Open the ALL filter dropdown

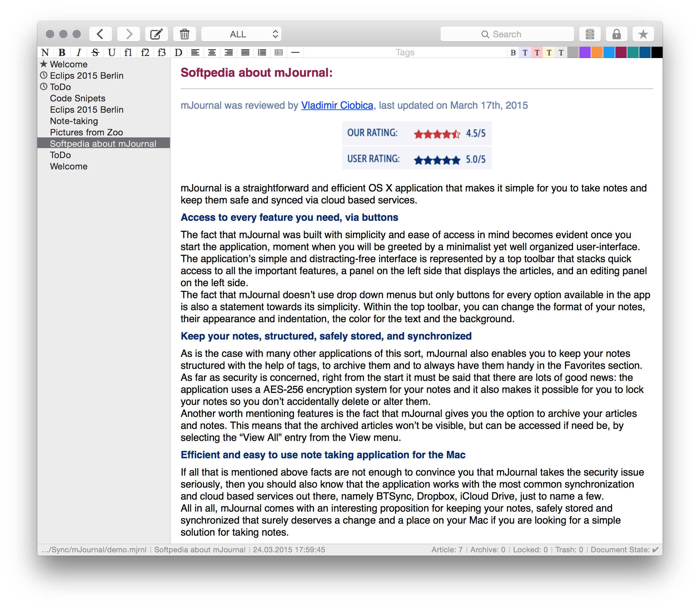point(241,34)
